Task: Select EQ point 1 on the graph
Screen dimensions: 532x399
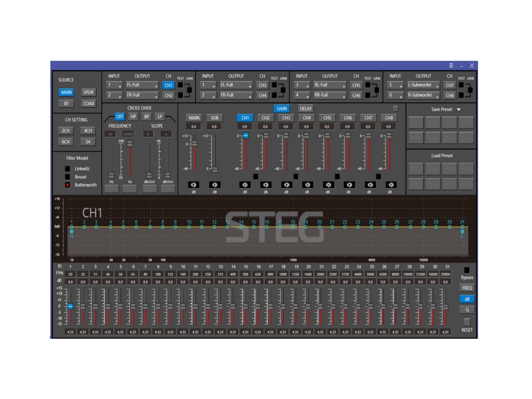Action: coord(72,227)
